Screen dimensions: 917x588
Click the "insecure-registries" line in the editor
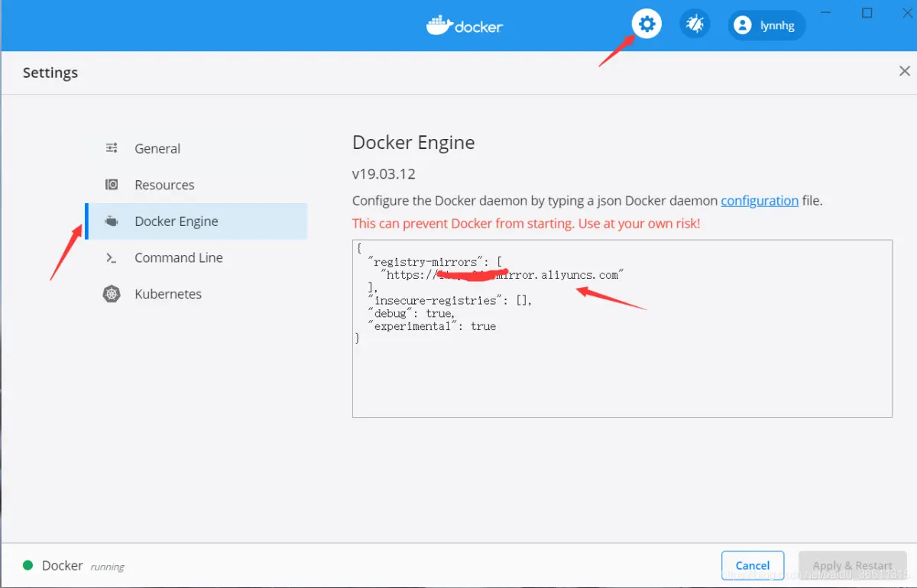point(449,301)
